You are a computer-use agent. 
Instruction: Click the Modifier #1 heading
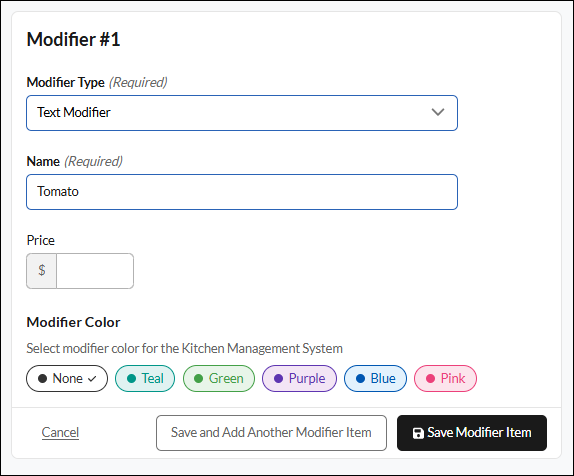pyautogui.click(x=73, y=39)
